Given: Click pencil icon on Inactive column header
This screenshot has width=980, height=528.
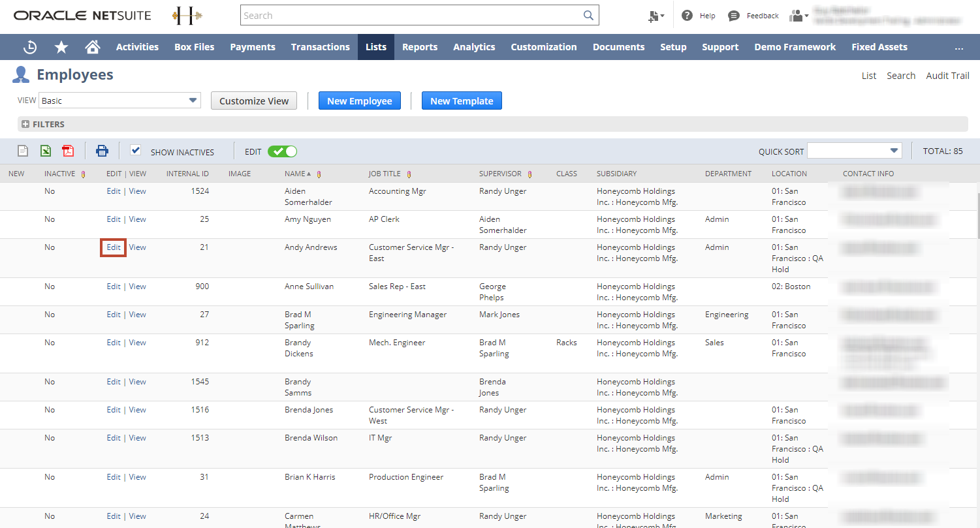Looking at the screenshot, I should (x=83, y=174).
